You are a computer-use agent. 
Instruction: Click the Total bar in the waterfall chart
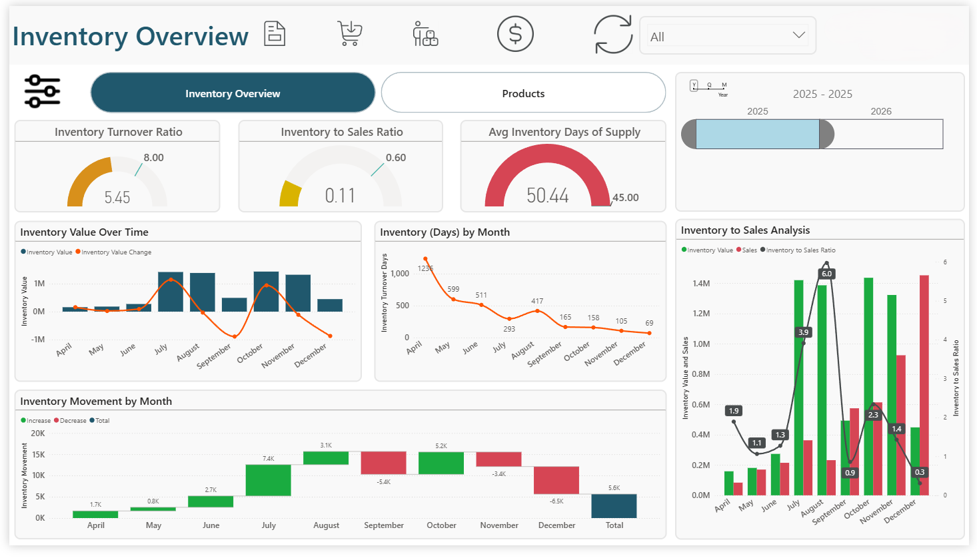point(614,507)
